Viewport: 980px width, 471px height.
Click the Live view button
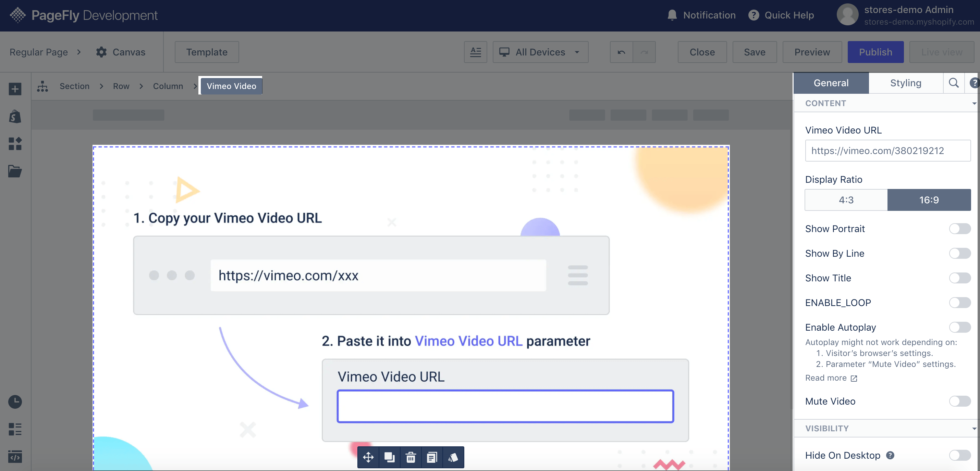(942, 52)
